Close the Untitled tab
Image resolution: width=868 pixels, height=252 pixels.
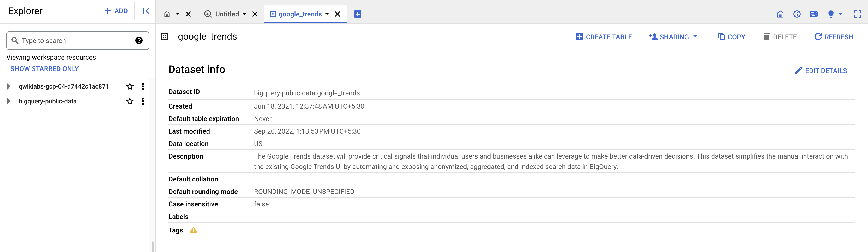pyautogui.click(x=255, y=14)
